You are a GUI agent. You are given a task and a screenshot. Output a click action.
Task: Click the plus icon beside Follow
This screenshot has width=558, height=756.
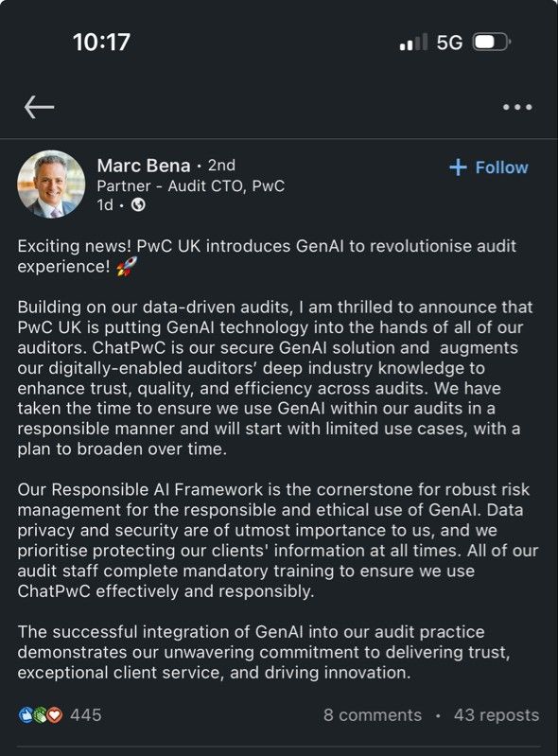[458, 167]
